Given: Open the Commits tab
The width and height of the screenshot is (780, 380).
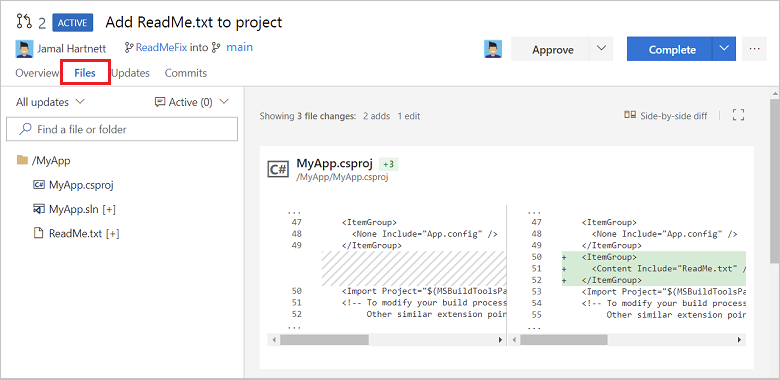Looking at the screenshot, I should (186, 73).
